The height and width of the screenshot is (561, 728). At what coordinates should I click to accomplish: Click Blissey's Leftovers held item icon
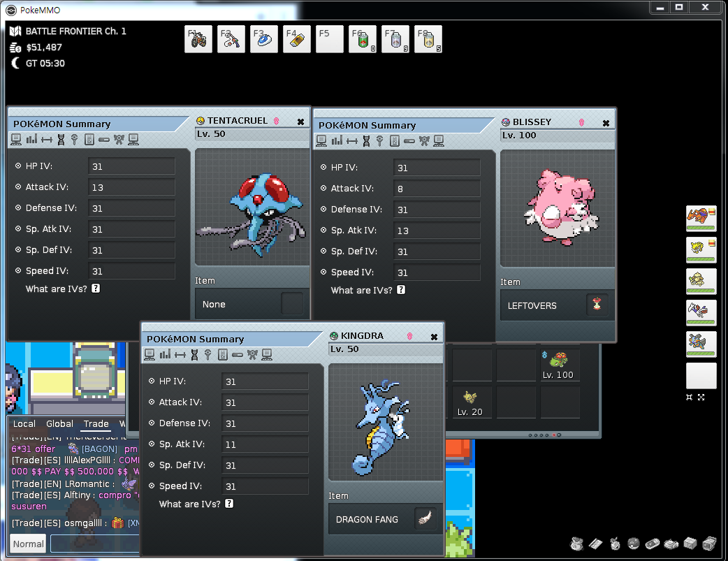[x=596, y=305]
